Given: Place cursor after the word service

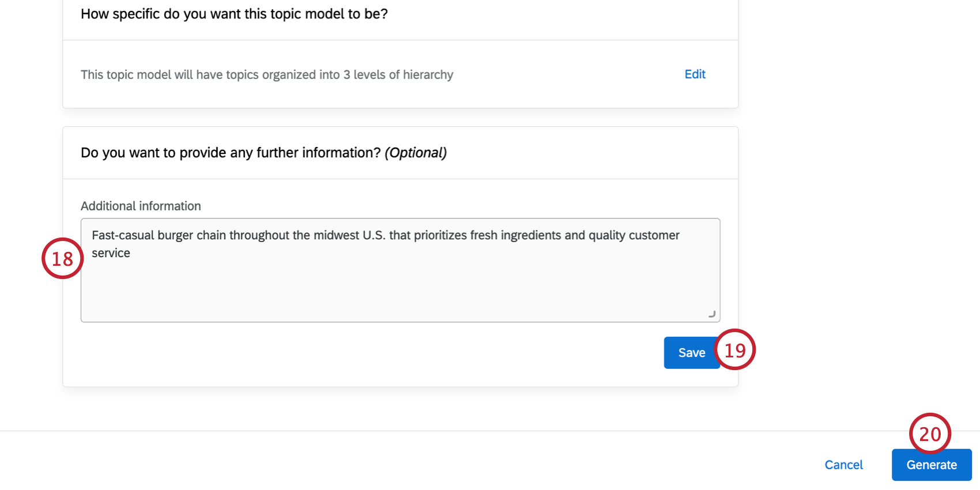Looking at the screenshot, I should (132, 252).
